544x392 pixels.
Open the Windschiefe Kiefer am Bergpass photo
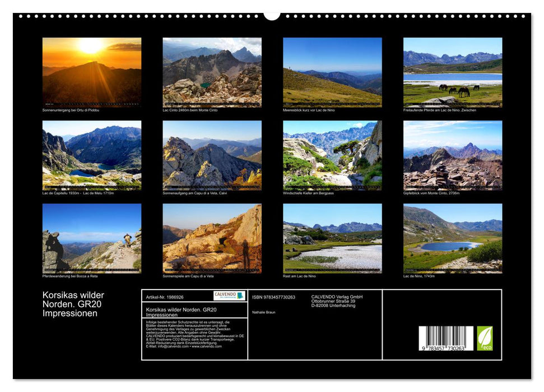(331, 156)
